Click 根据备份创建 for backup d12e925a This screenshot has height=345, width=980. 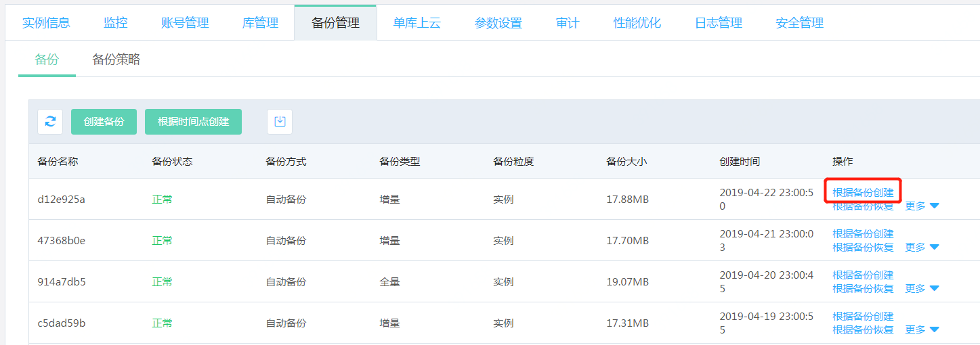point(863,193)
